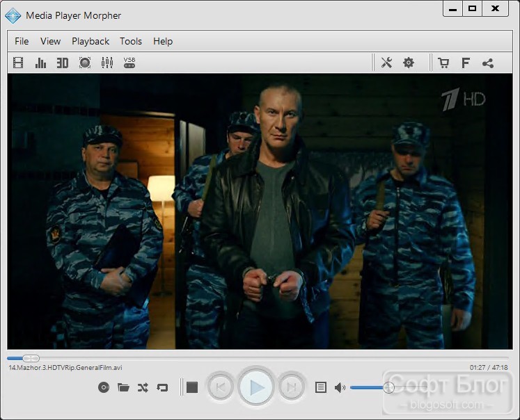This screenshot has width=520, height=420.
Task: Stop playback with the square button
Action: (x=192, y=387)
